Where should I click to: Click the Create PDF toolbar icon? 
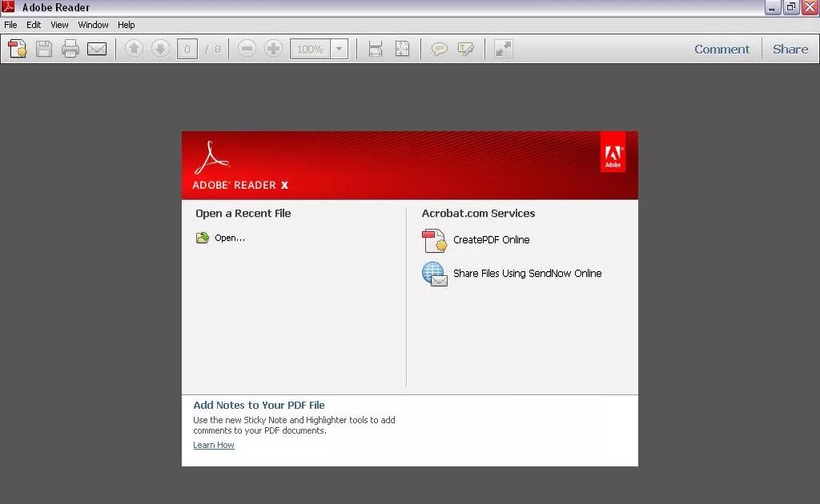tap(18, 49)
